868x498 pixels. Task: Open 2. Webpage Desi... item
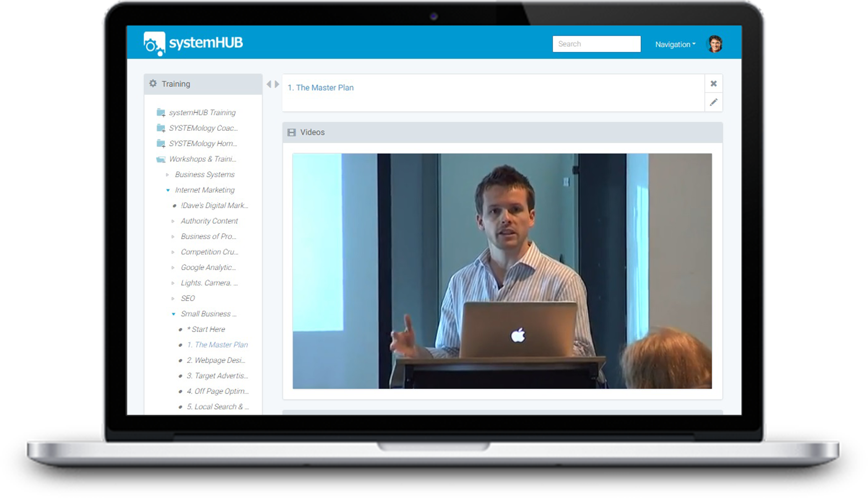point(216,360)
